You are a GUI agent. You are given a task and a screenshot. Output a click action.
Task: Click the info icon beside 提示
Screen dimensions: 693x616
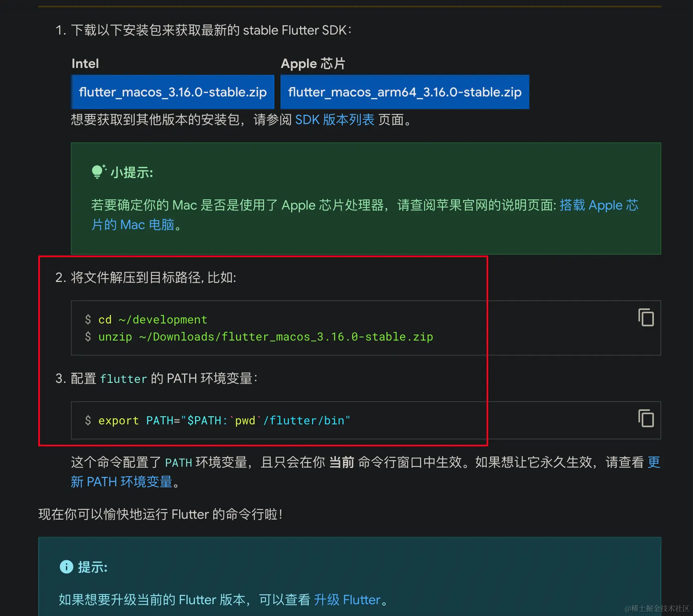tap(66, 567)
